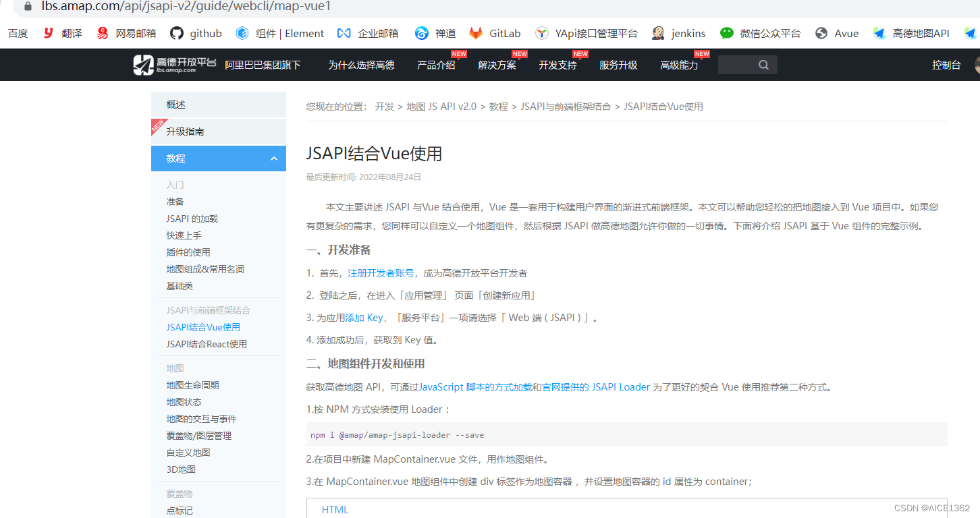Open the 注册开发者账号 link
This screenshot has height=518, width=980.
click(x=381, y=273)
